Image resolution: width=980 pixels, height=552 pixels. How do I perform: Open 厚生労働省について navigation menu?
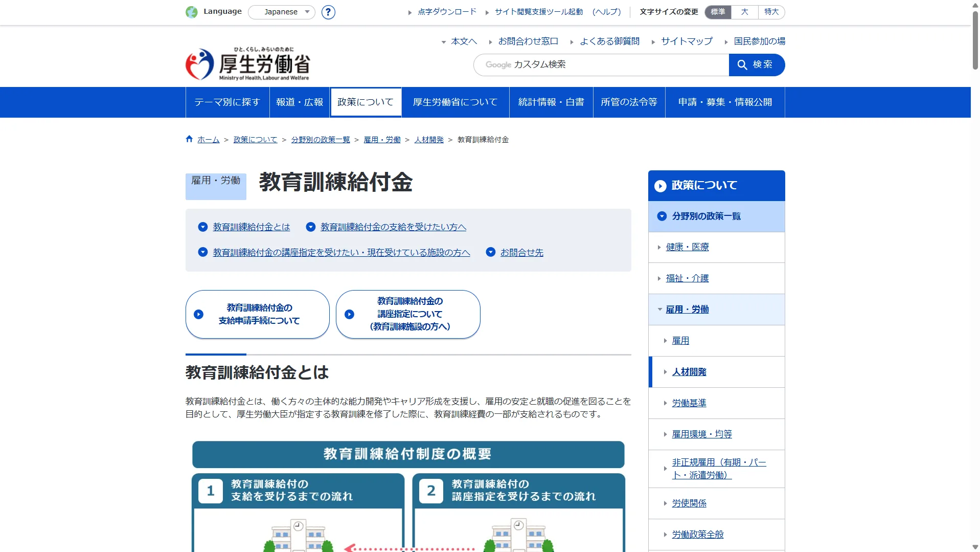point(455,102)
